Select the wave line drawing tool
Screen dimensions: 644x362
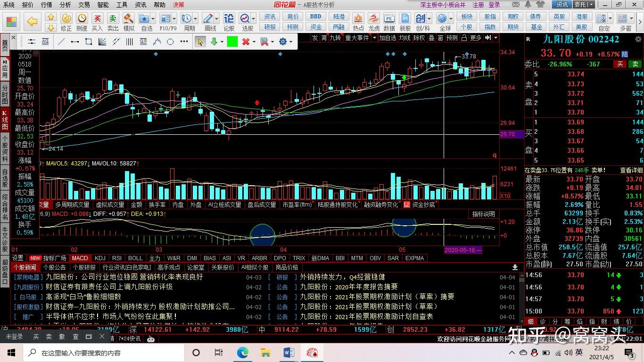pos(157,41)
